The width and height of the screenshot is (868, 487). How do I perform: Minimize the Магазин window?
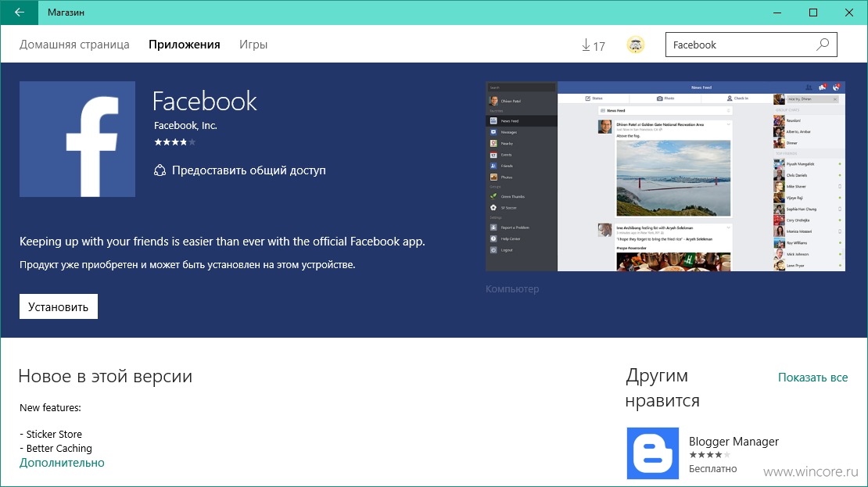click(x=777, y=13)
